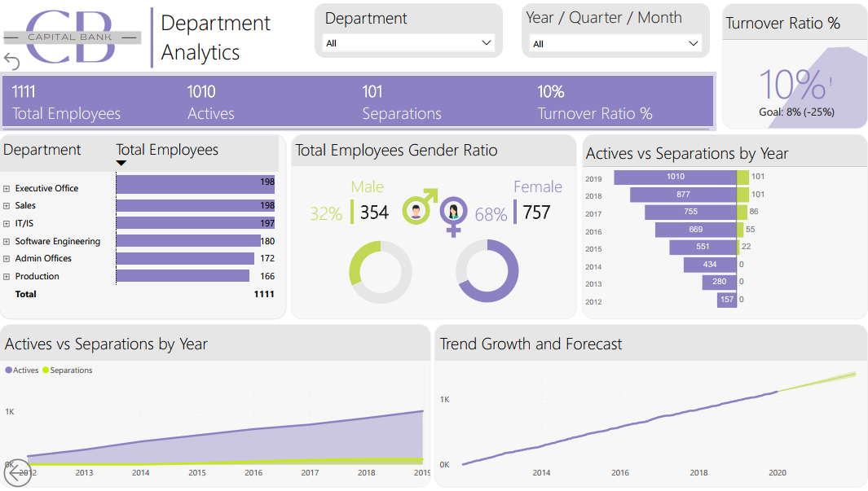Expand the Software Engineering department row

[7, 240]
